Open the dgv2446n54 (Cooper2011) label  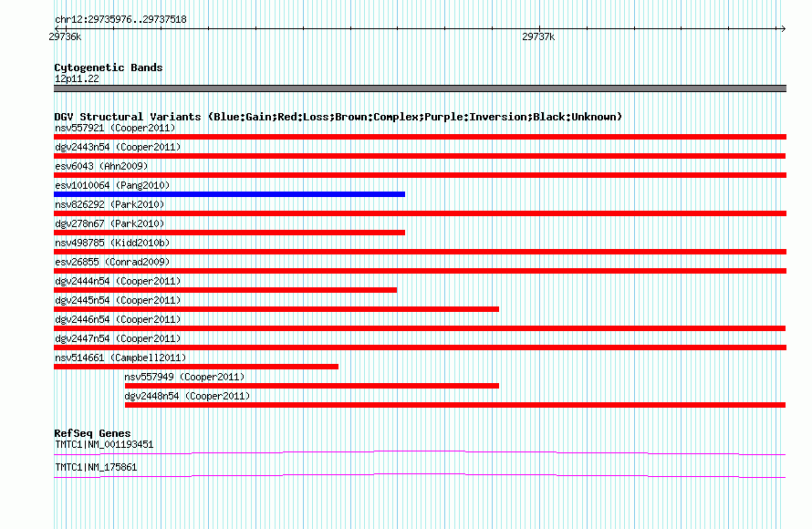(x=118, y=319)
